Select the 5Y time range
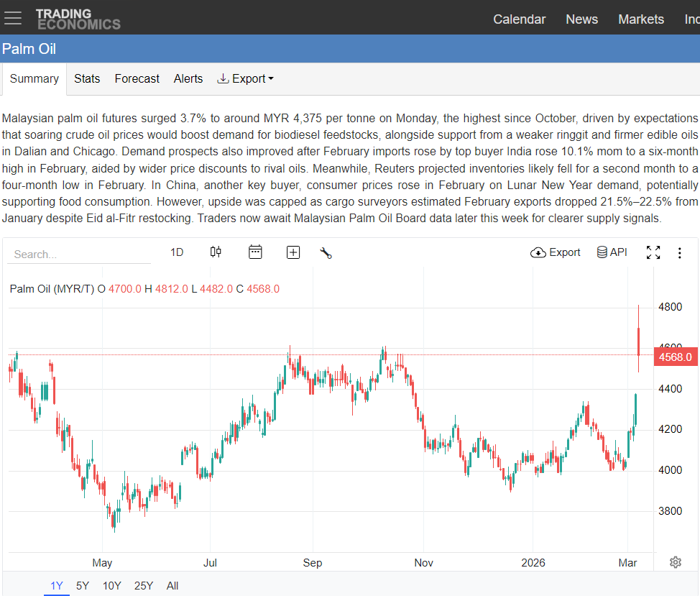The height and width of the screenshot is (596, 700). pos(83,586)
